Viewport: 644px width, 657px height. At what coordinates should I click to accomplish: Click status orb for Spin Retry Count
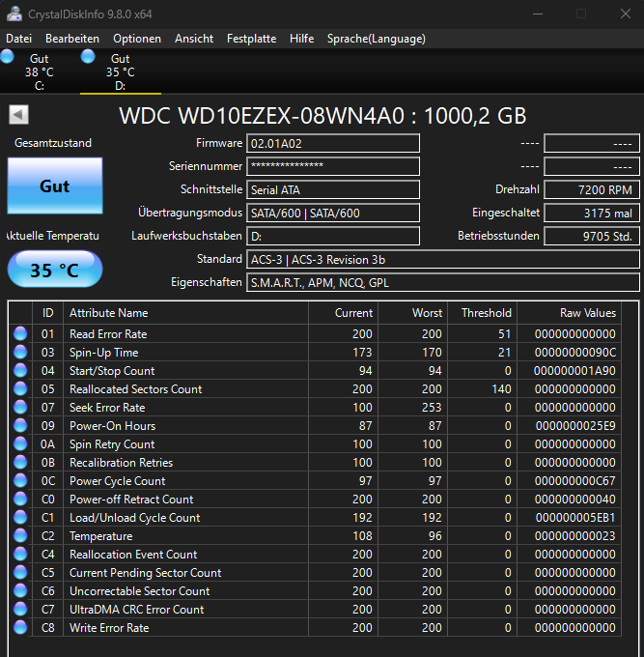(20, 444)
